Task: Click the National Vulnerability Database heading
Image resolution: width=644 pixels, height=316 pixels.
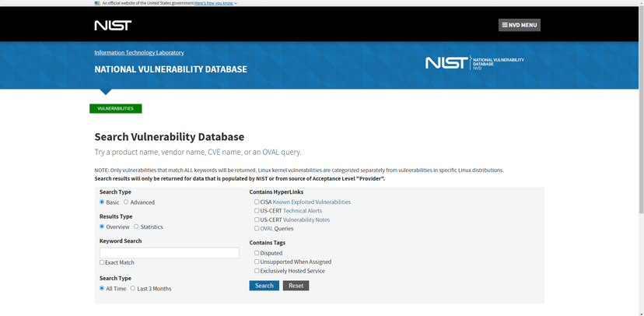Action: (x=171, y=69)
